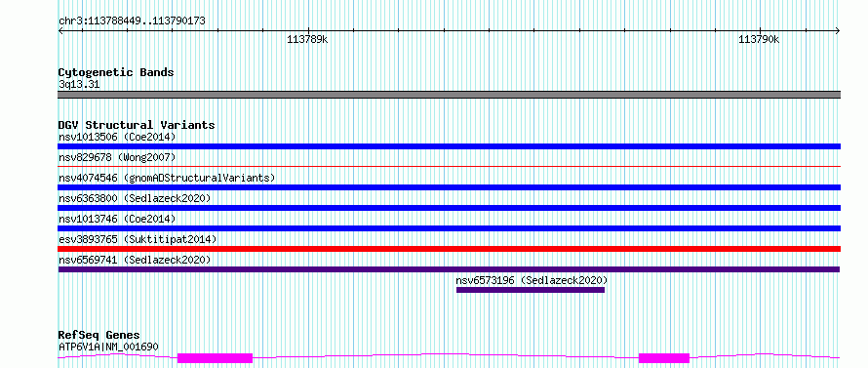This screenshot has width=868, height=368.
Task: Select the short purple bar under nsv6573196
Action: (531, 290)
